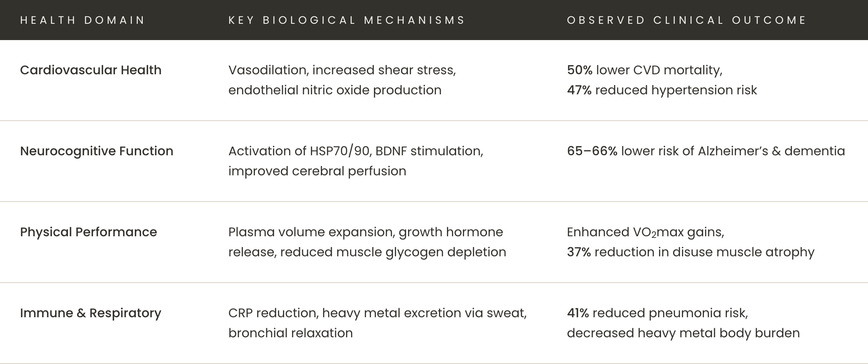Click the Key Biological Mechanisms header
Image resolution: width=868 pixels, height=364 pixels.
(x=346, y=20)
